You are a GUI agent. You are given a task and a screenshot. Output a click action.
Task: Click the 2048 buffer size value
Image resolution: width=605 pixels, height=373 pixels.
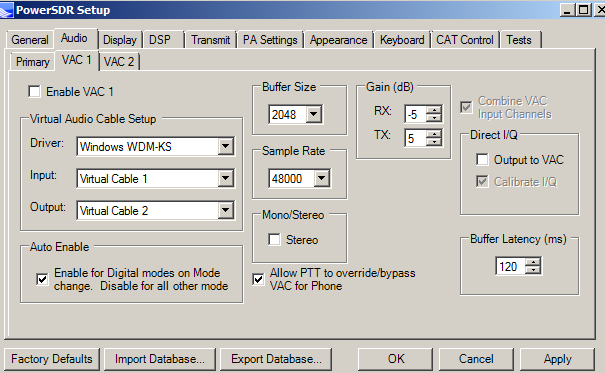click(x=288, y=114)
